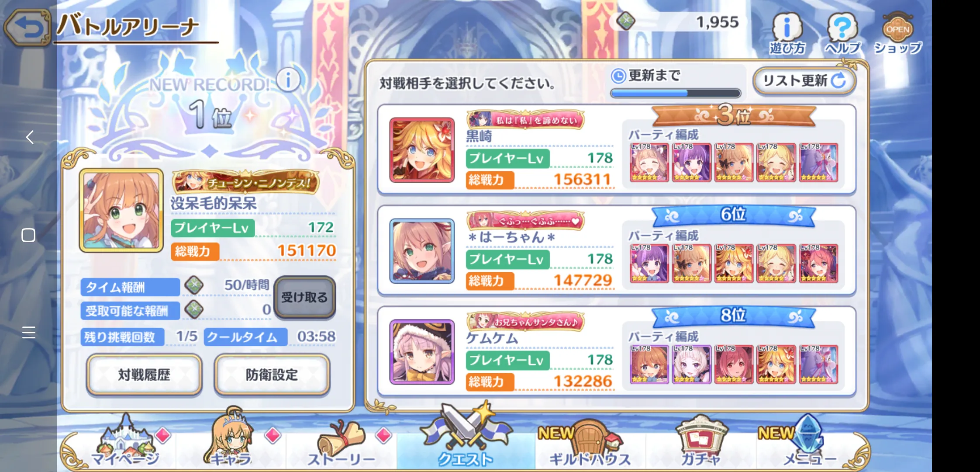Select opponent ＊はーちゃん＊ ranked 6位
The image size is (980, 472).
617,250
